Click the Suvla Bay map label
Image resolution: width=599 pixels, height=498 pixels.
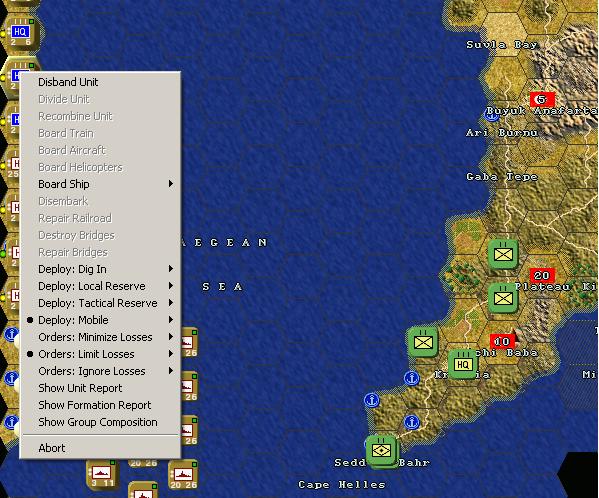[x=502, y=45]
